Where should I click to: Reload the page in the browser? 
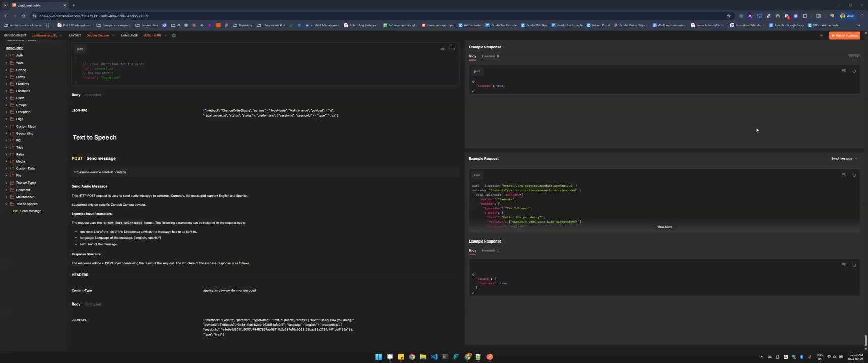point(23,16)
